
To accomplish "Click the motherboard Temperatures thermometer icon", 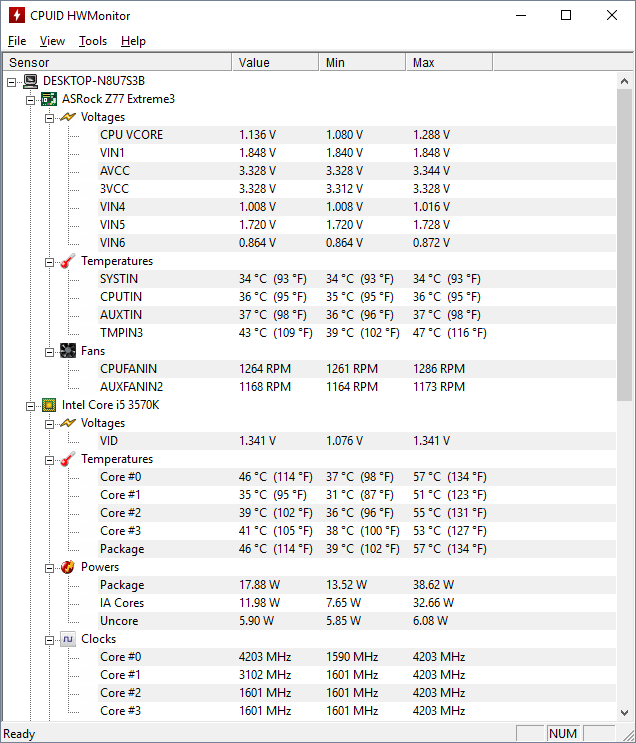I will [68, 261].
